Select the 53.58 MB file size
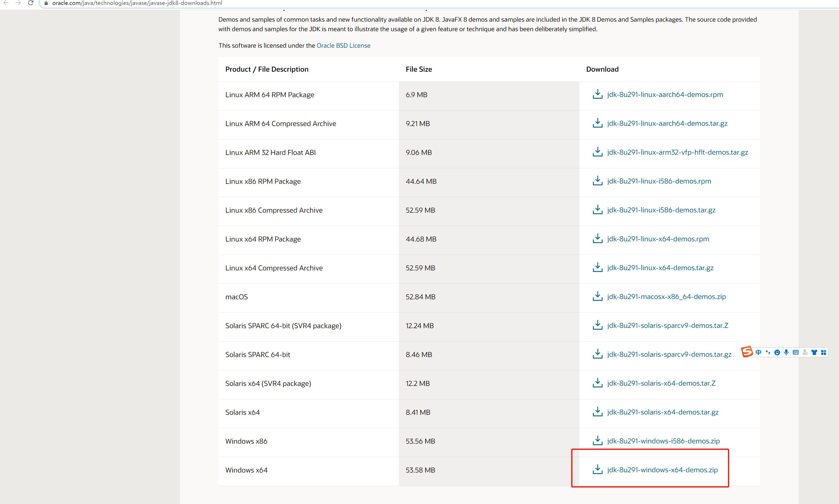 pos(420,470)
